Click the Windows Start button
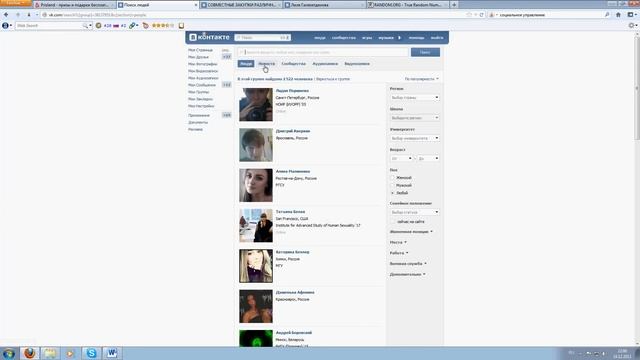Screen dimensions: 640x360 (9, 353)
